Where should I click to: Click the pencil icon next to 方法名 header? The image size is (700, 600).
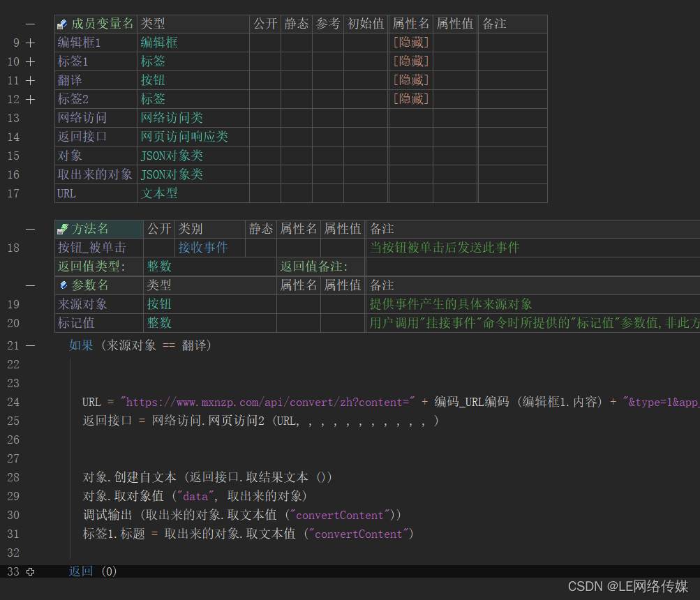pos(64,228)
